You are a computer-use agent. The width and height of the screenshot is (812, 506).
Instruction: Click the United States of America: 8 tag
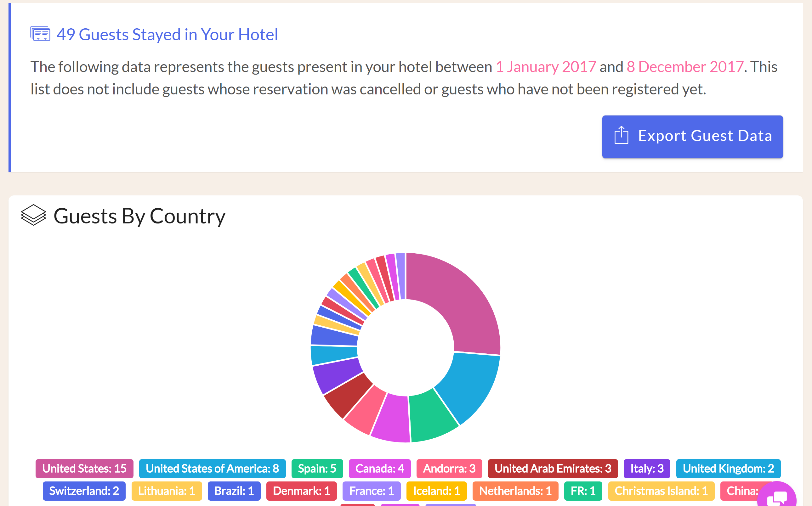pos(212,469)
